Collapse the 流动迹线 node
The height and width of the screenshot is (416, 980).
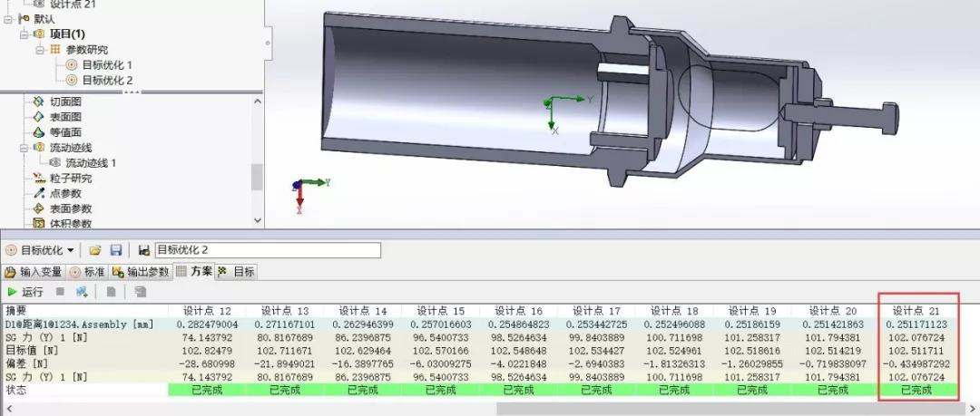click(24, 148)
